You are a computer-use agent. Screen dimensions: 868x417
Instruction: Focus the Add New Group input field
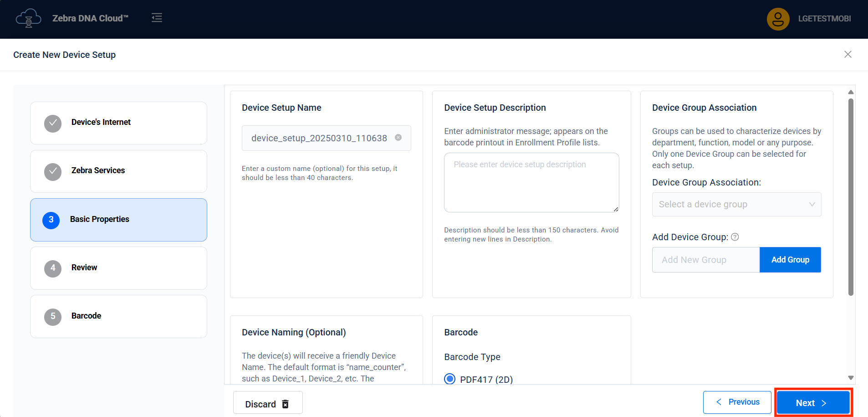[x=705, y=260]
